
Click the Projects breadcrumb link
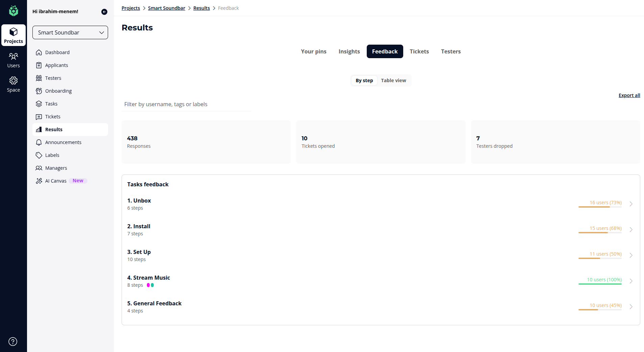click(x=131, y=8)
